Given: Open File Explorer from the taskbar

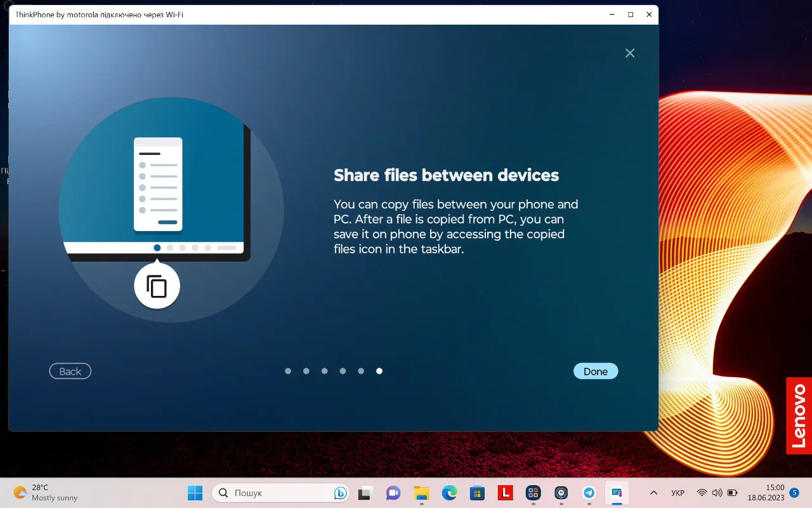Looking at the screenshot, I should [x=421, y=493].
